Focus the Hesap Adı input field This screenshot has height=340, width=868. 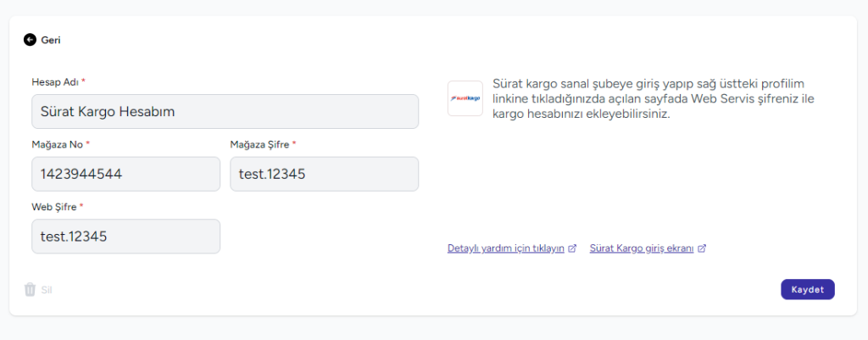pyautogui.click(x=225, y=111)
